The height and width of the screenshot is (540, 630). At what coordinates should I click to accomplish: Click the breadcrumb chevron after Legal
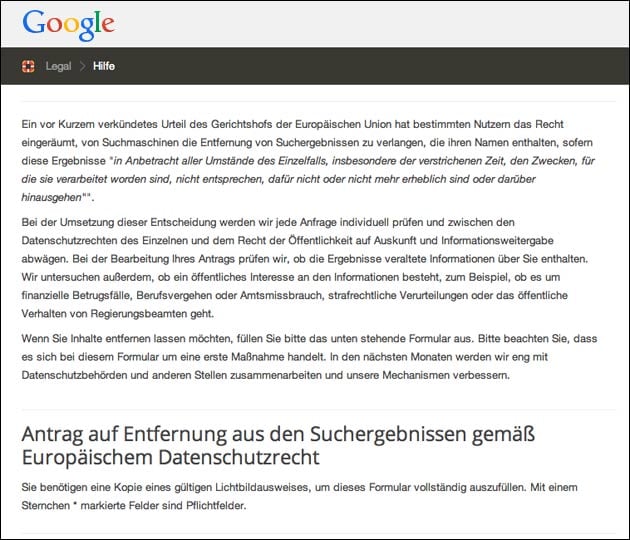pos(82,66)
